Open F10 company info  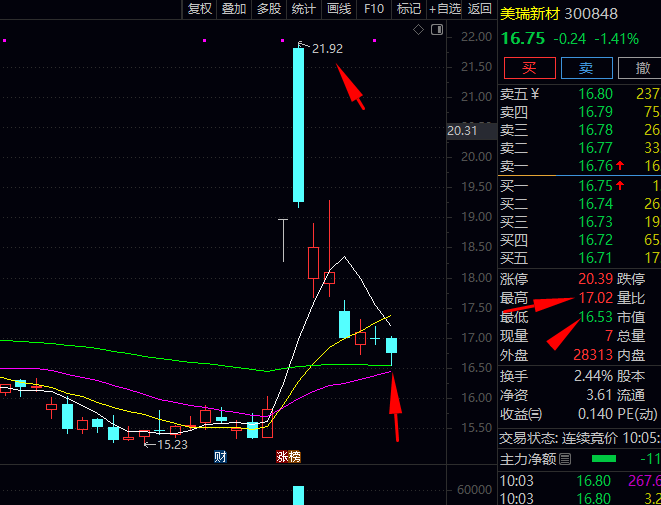[374, 9]
